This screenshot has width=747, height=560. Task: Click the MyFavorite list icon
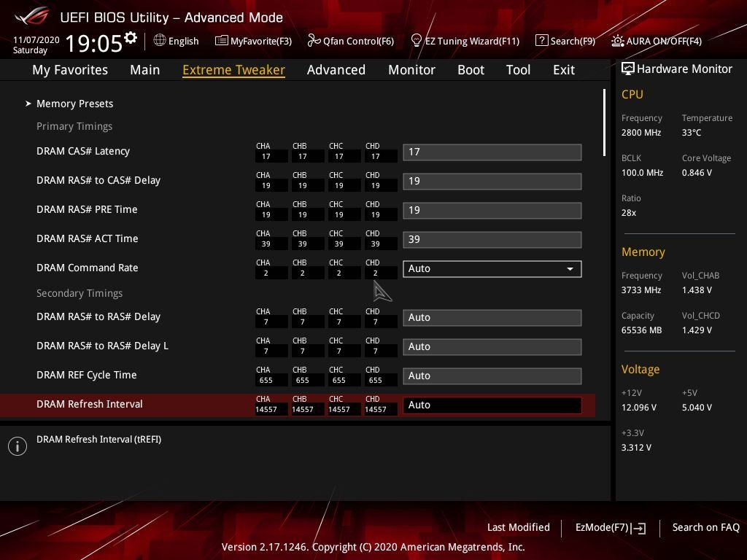pyautogui.click(x=221, y=41)
